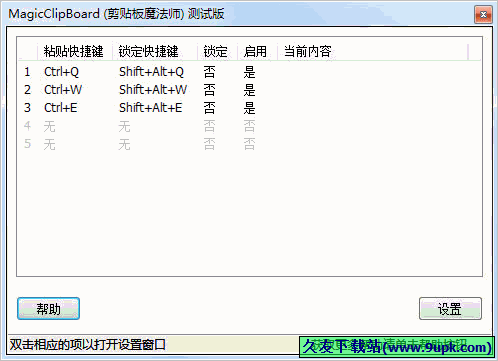Click 是 enabled value in Ctrl+W row
Image resolution: width=498 pixels, height=361 pixels.
(x=249, y=90)
